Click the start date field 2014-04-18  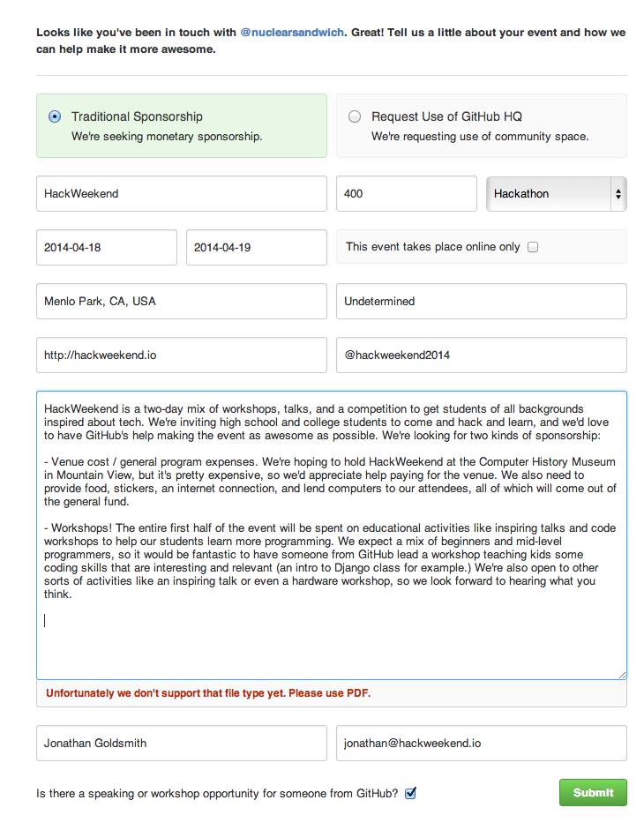click(106, 248)
